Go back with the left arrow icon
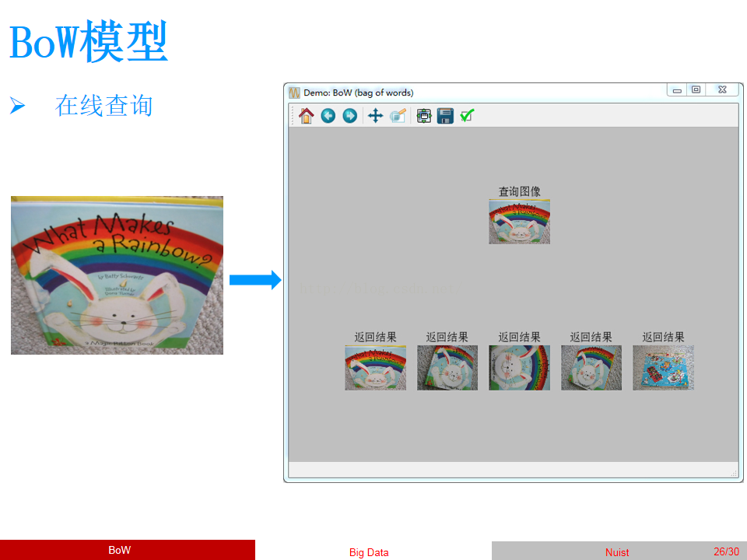The height and width of the screenshot is (560, 747). coord(328,116)
